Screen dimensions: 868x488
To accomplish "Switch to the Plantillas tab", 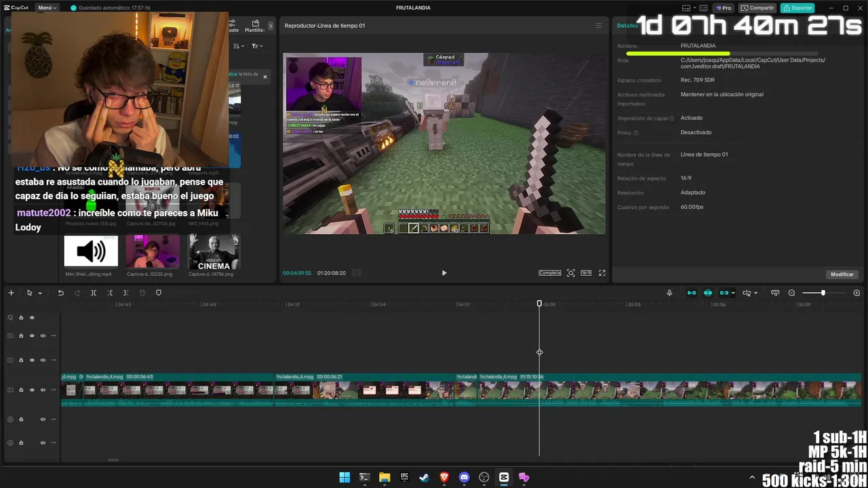I will [x=255, y=26].
